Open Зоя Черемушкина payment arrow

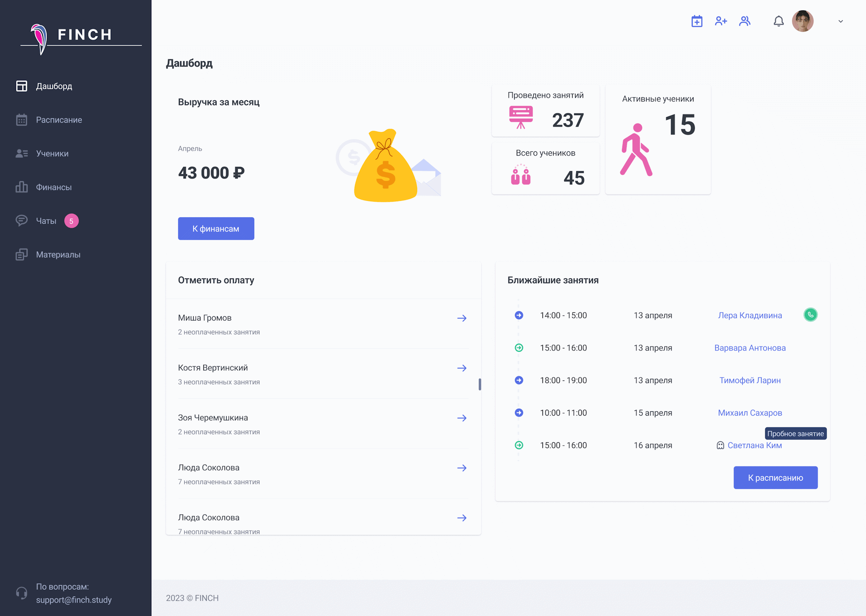(462, 418)
